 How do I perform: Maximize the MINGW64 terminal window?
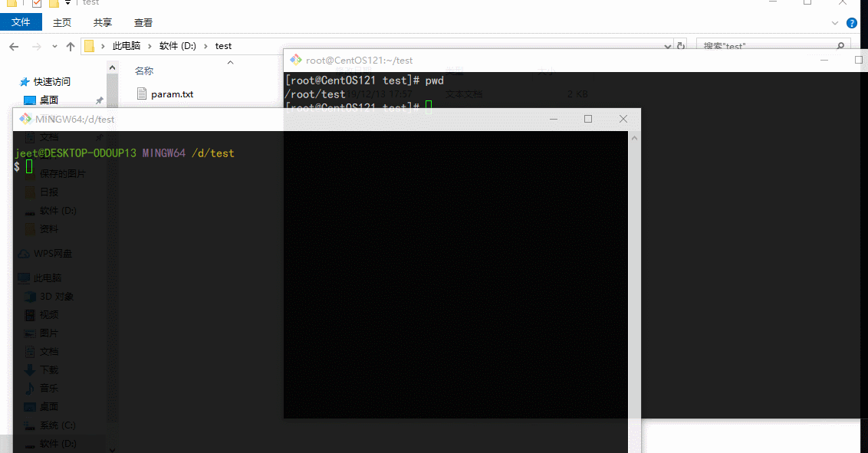coord(588,119)
